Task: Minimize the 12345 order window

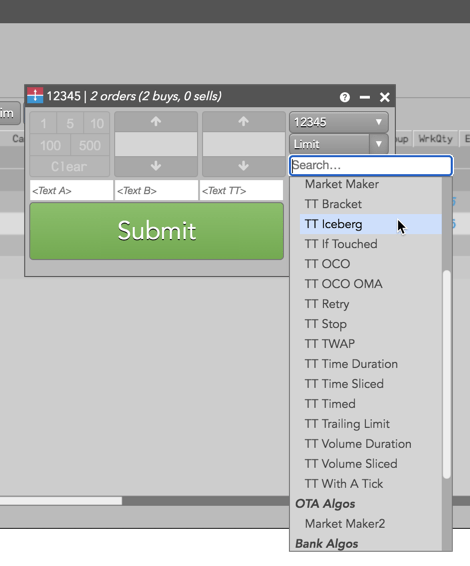Action: [x=365, y=97]
